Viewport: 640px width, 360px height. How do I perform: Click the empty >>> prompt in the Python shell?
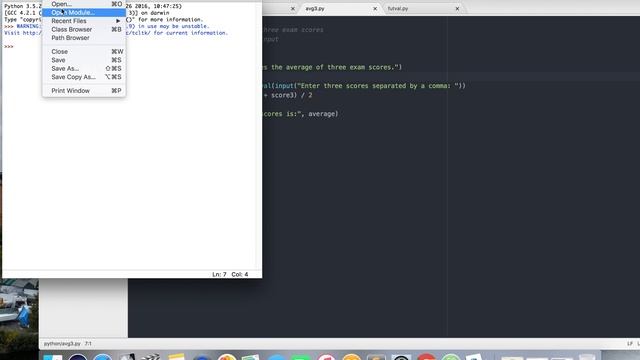pos(9,47)
